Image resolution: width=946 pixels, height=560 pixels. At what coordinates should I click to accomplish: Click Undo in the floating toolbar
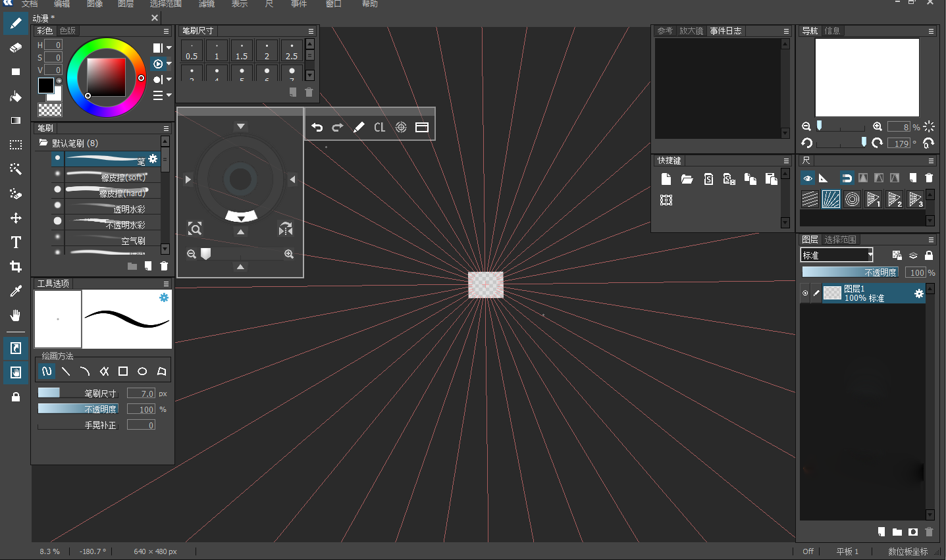coord(317,127)
